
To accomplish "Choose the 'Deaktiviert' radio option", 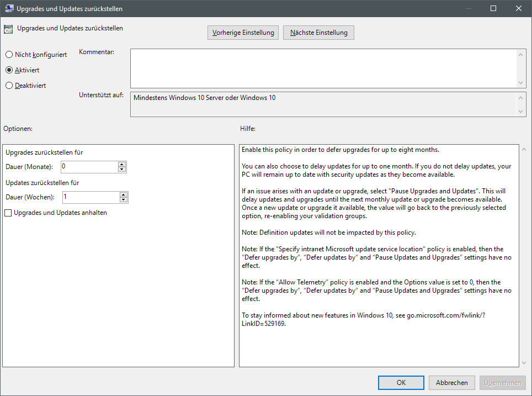I will click(9, 86).
